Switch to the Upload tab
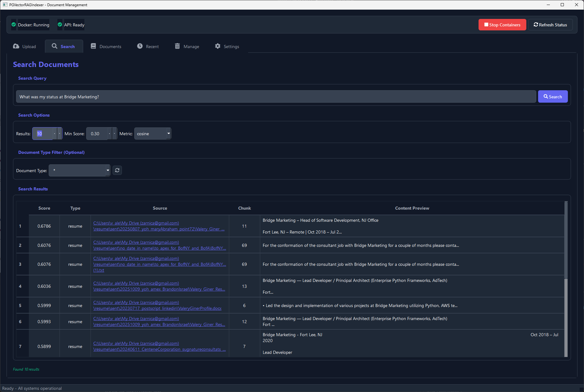This screenshot has width=584, height=392. tap(16, 46)
